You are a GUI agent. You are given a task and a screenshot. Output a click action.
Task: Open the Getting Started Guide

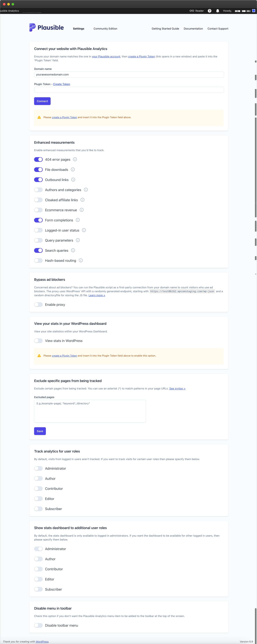click(x=165, y=28)
